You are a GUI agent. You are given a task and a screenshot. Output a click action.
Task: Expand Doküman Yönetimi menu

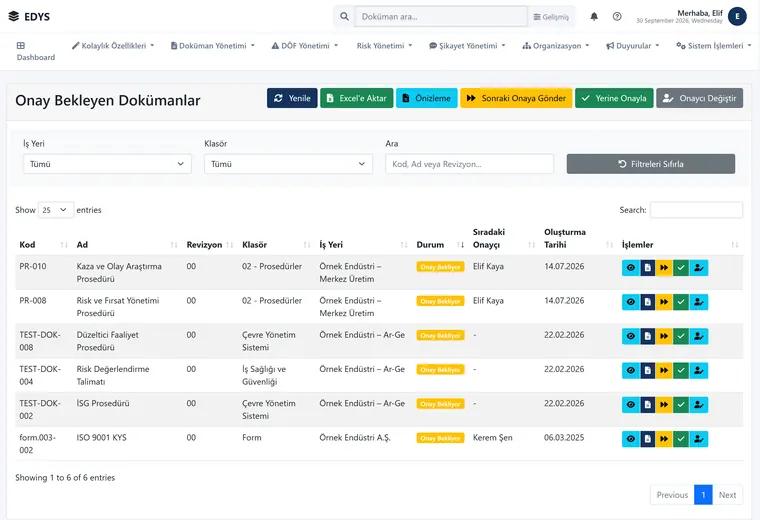pos(213,46)
